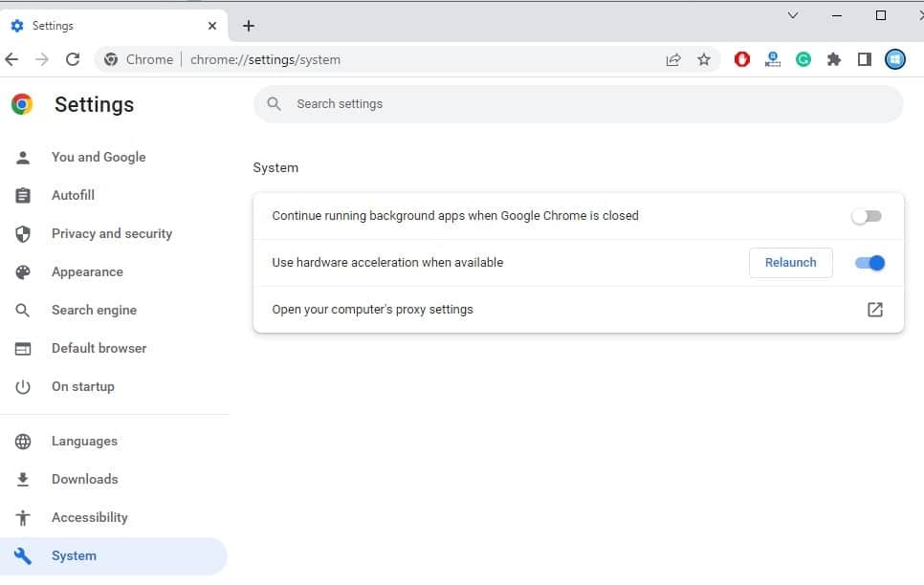Enable continue running background apps toggle

pyautogui.click(x=868, y=216)
